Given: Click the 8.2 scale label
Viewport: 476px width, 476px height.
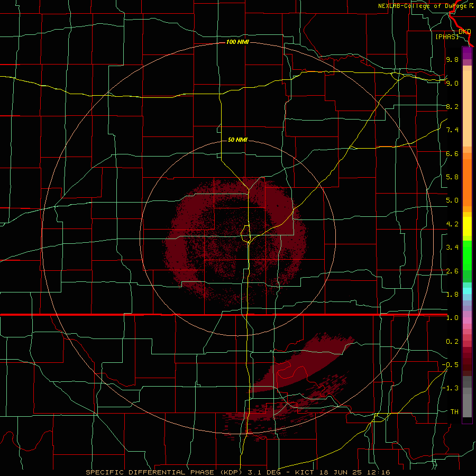Looking at the screenshot, I should point(452,106).
